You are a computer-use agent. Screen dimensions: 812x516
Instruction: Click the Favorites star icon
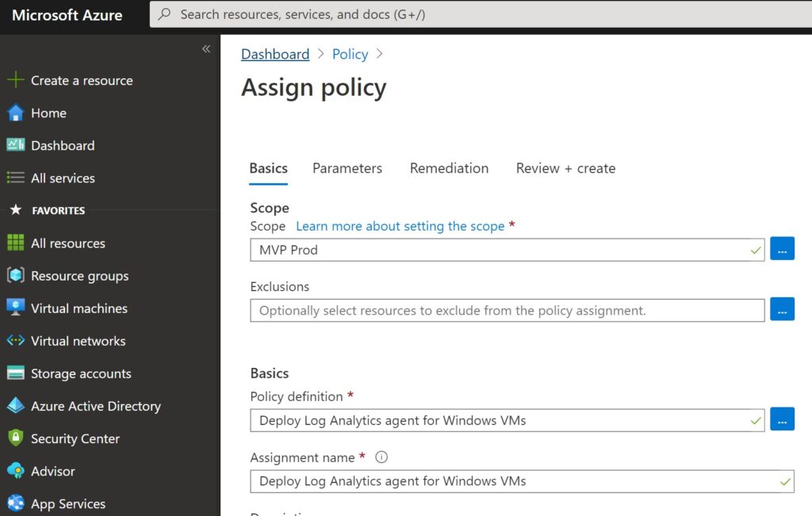16,209
